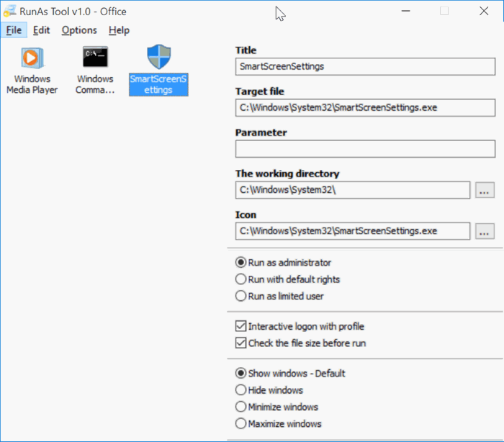Click the Title input field
Viewport: 504px width, 442px height.
tap(365, 66)
